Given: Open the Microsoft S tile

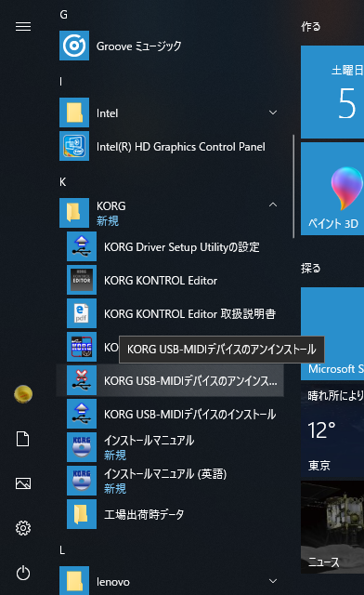Looking at the screenshot, I should coord(332,334).
